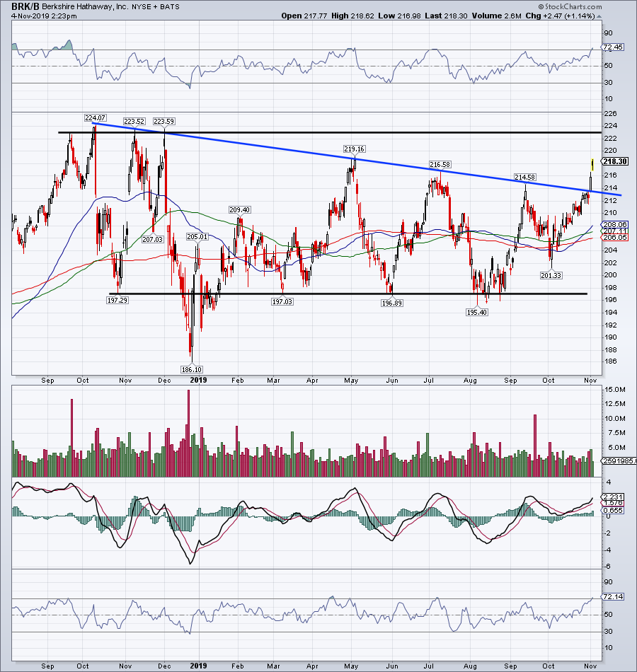Click the tallest volume spike near 2019
Screen dimensions: 637x672
point(188,434)
